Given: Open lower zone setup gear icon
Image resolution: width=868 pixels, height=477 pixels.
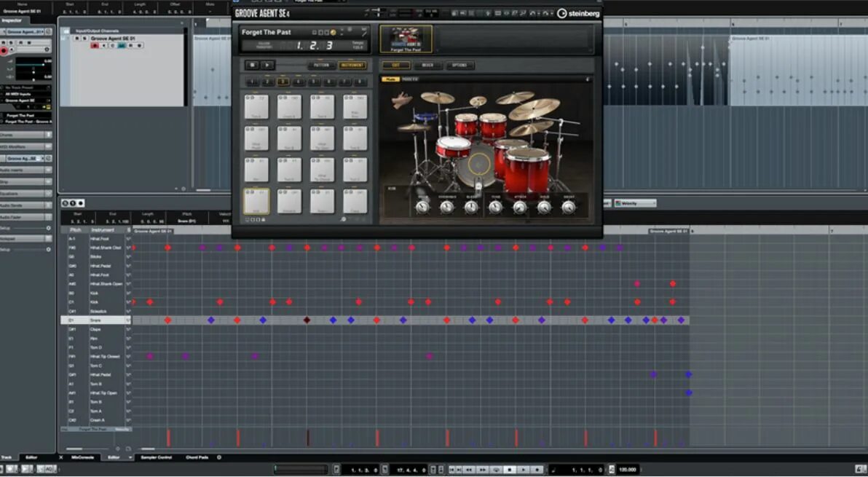Looking at the screenshot, I should (x=219, y=457).
